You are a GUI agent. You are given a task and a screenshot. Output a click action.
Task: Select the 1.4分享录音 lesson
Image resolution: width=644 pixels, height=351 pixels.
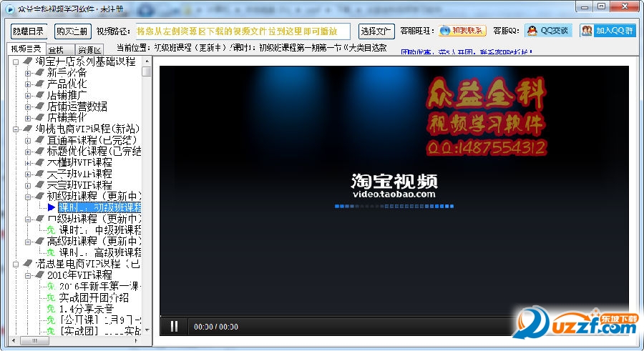pos(87,309)
